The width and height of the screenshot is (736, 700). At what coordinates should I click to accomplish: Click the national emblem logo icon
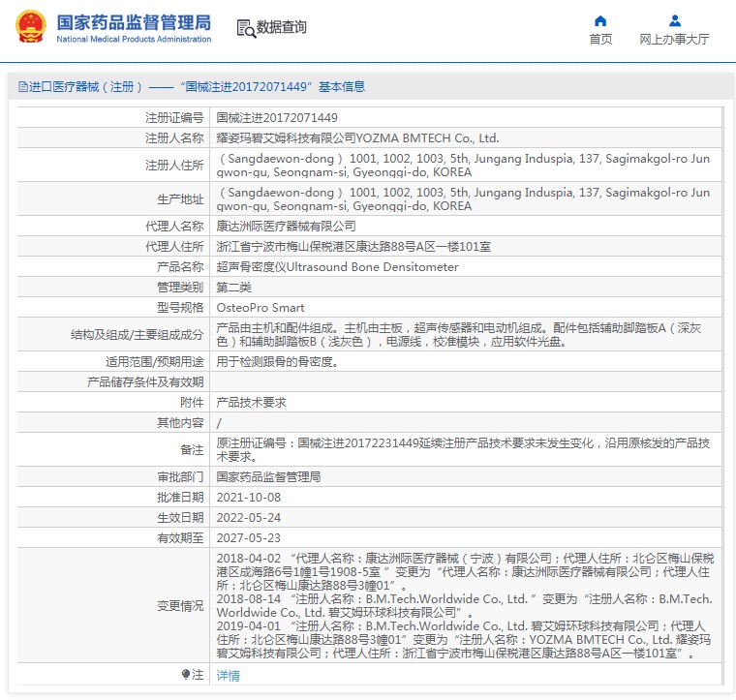pos(31,27)
